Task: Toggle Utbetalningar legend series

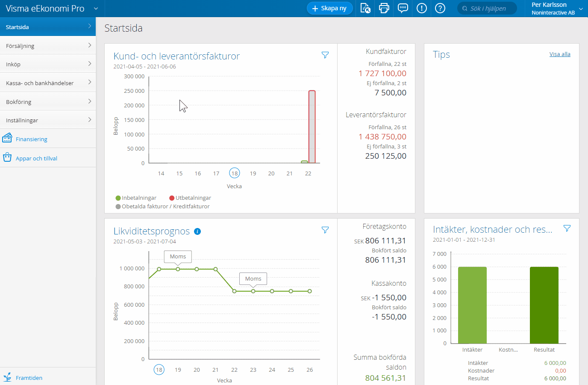Action: pos(190,198)
